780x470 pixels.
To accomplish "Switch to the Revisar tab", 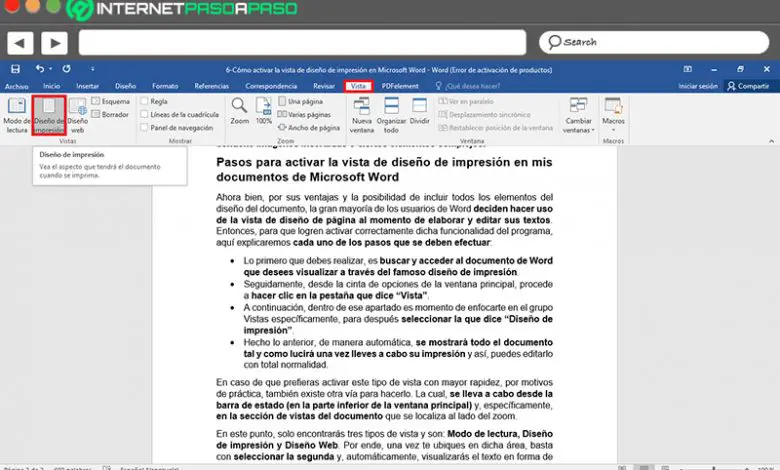I will tap(324, 86).
